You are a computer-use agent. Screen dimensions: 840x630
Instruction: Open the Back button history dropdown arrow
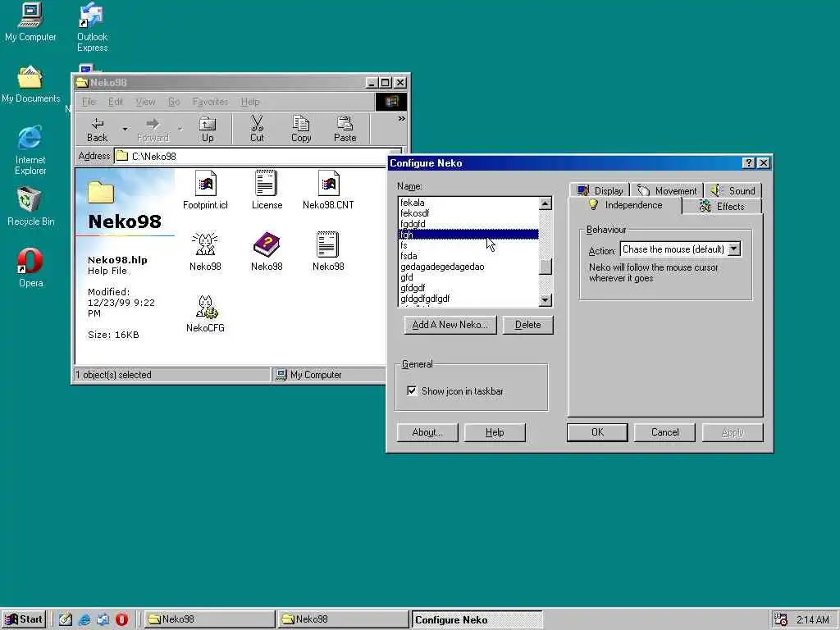(125, 129)
